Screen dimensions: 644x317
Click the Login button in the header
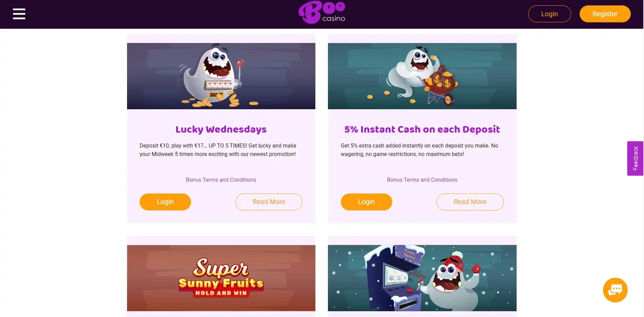[549, 14]
